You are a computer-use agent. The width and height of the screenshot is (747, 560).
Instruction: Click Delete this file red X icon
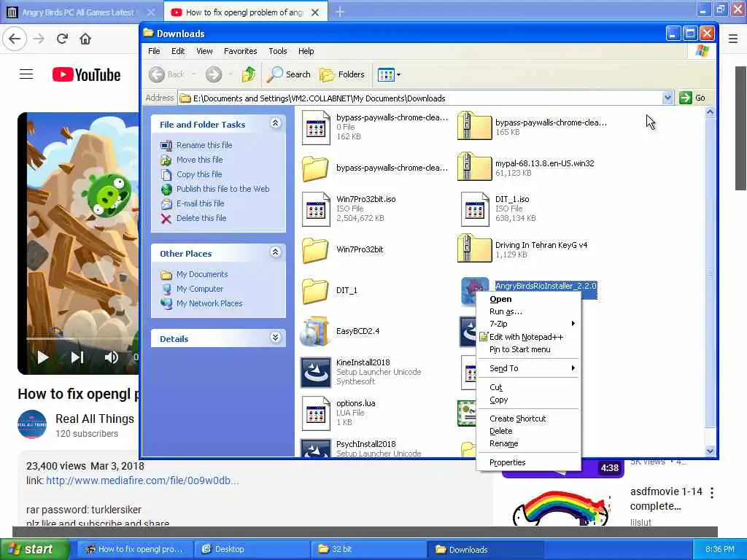(166, 219)
